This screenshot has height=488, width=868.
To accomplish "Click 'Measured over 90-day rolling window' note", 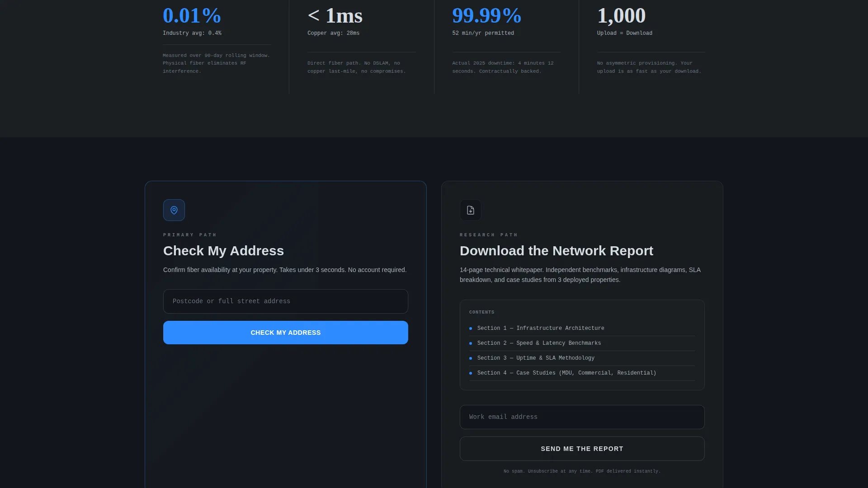I will (x=217, y=63).
